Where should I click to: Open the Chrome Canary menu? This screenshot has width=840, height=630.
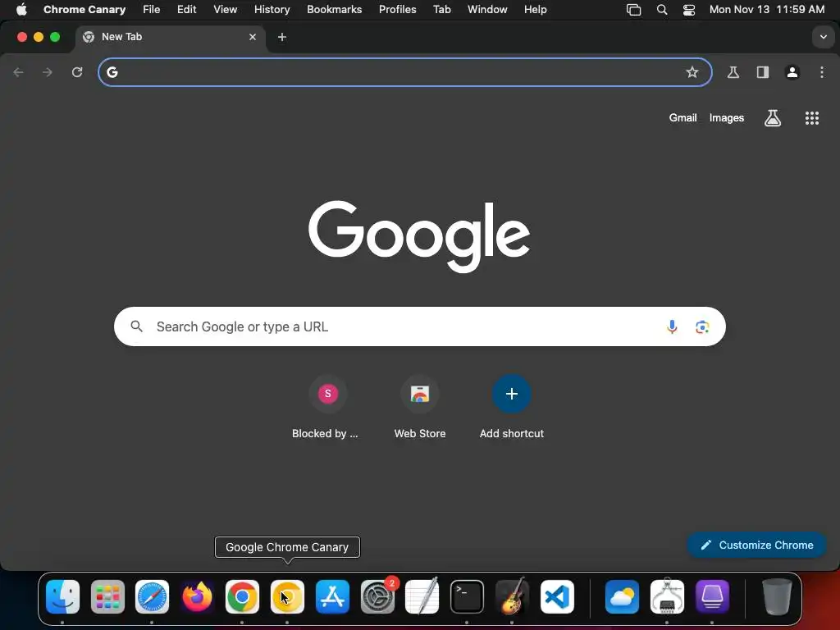tap(84, 9)
